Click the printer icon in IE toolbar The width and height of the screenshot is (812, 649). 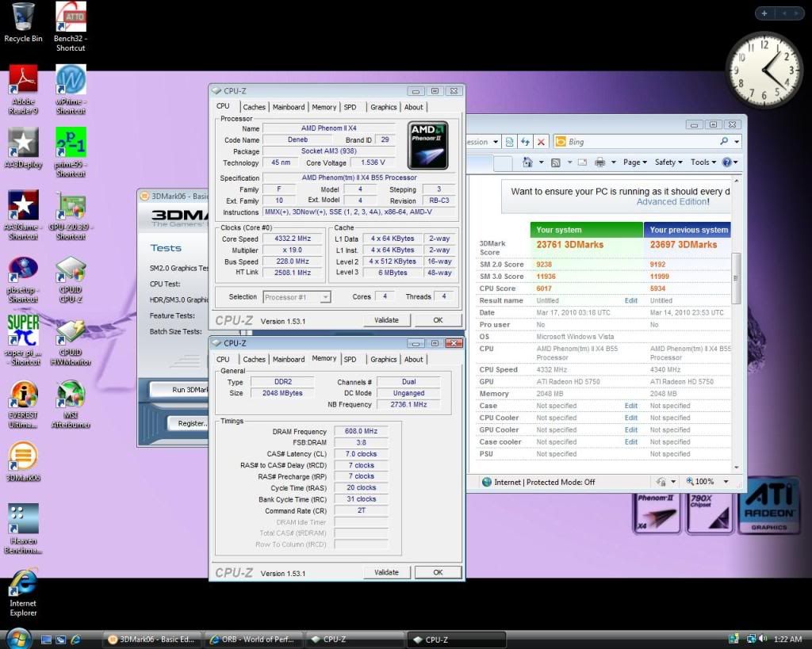click(x=600, y=162)
